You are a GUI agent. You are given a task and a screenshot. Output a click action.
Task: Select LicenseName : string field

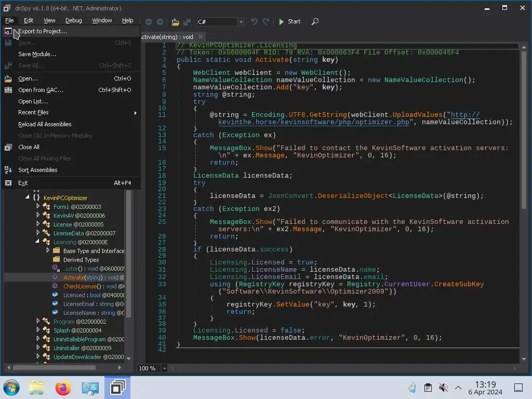click(x=94, y=313)
